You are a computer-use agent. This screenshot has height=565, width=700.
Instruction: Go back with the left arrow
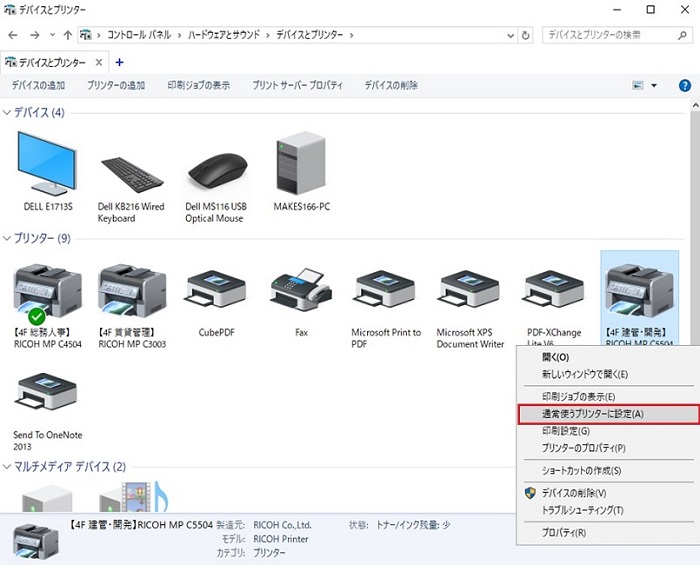point(13,35)
